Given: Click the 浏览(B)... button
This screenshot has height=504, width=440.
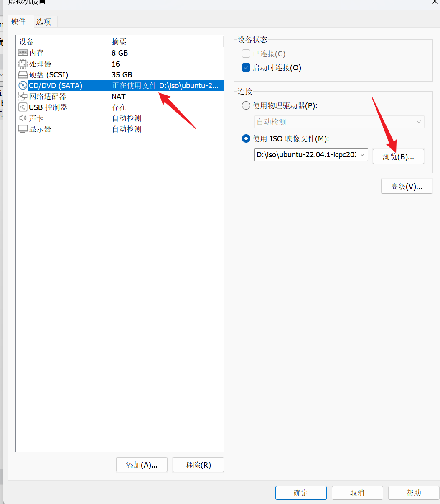Looking at the screenshot, I should pyautogui.click(x=398, y=156).
